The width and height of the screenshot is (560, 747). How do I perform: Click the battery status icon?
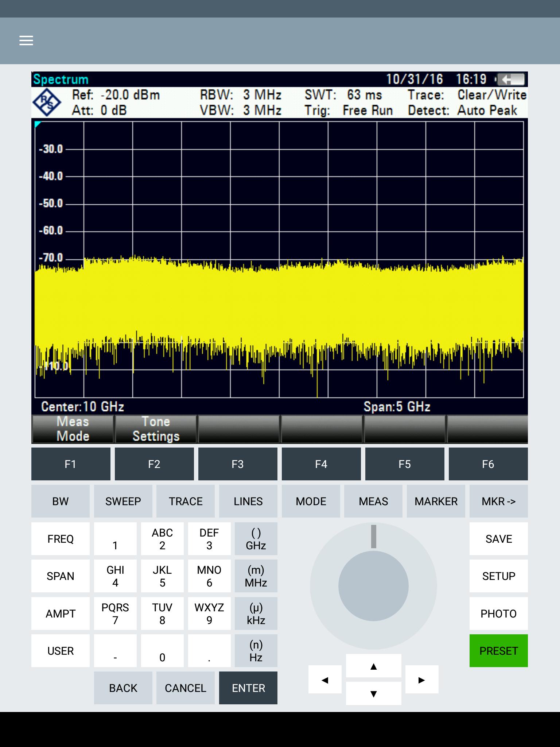511,79
